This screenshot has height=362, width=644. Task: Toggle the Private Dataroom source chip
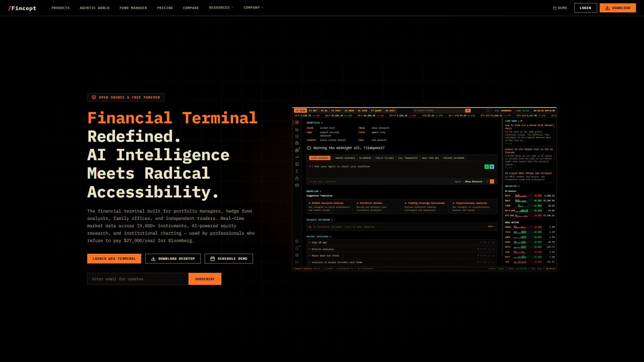coord(454,158)
